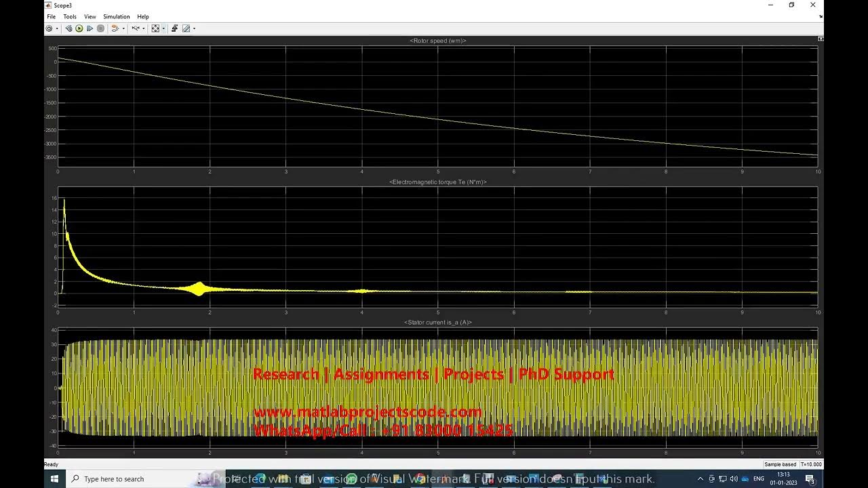Click Electromagnetic torque Te plot title
Screen dimensions: 868x488
click(x=438, y=182)
